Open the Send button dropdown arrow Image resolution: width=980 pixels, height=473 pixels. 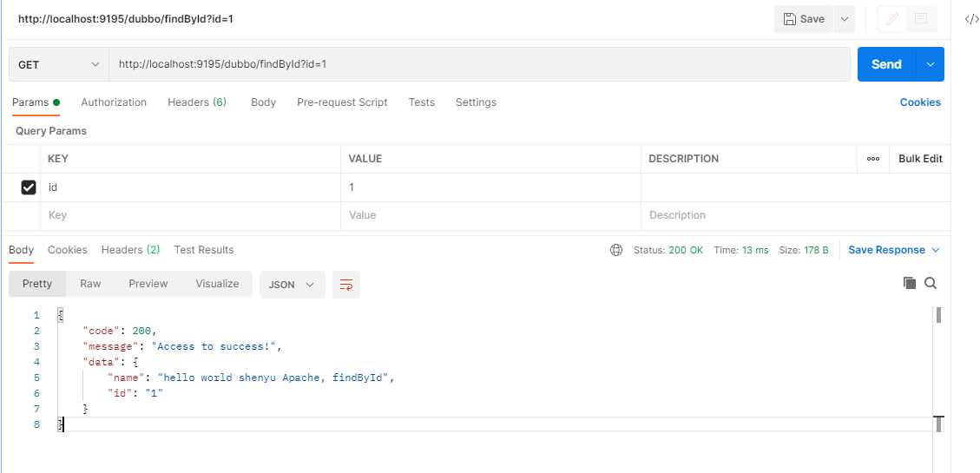pos(930,64)
